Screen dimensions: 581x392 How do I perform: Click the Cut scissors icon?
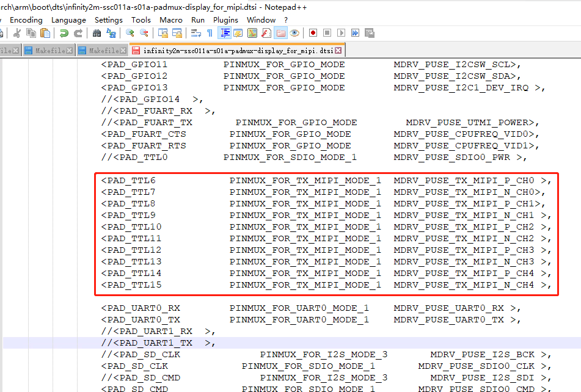pos(17,33)
